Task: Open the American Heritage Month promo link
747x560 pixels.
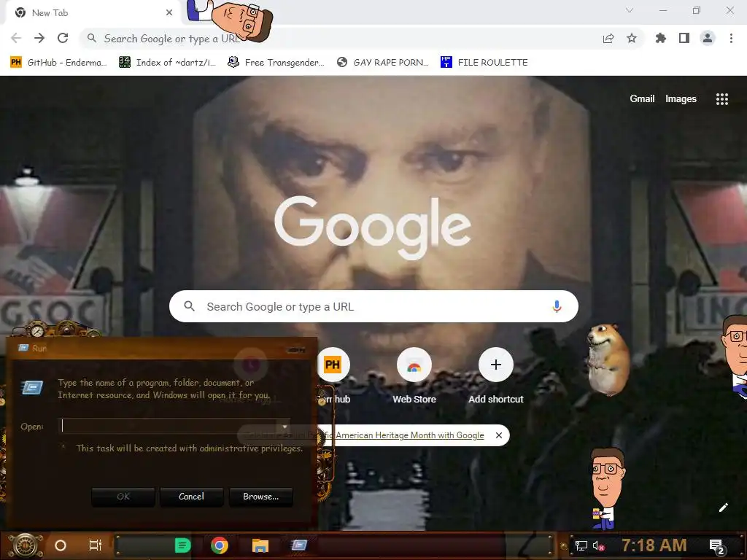Action: click(410, 435)
